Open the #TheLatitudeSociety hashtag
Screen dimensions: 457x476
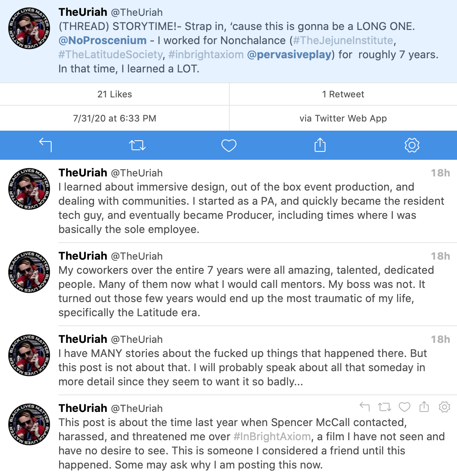coord(111,55)
